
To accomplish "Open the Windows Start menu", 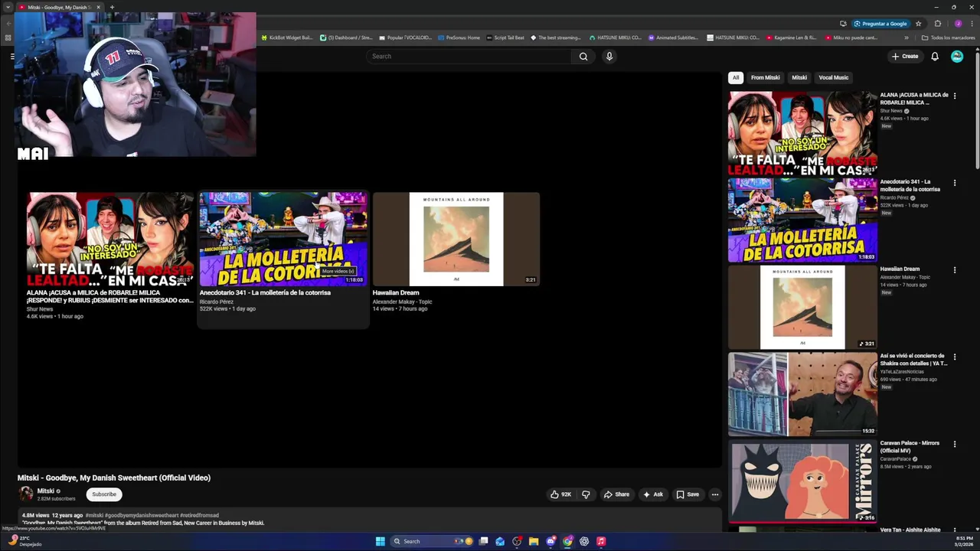I will click(x=381, y=541).
